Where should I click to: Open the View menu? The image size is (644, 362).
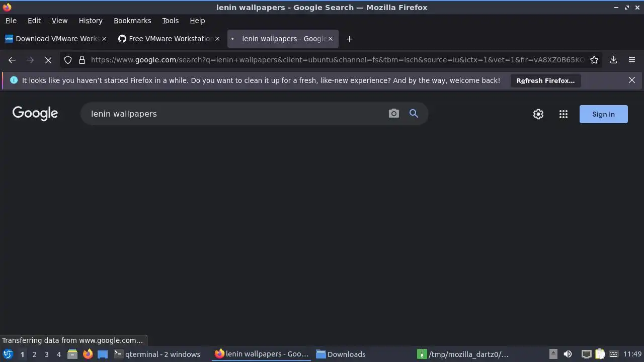[59, 21]
